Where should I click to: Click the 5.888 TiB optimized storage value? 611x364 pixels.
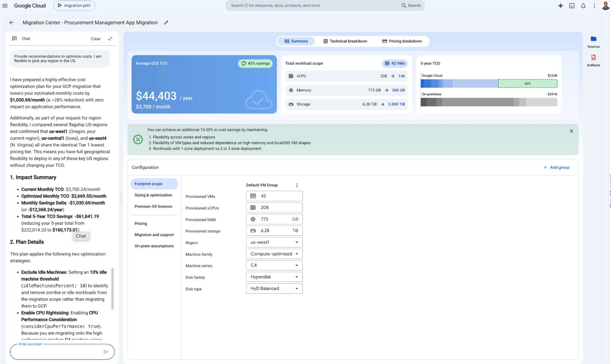click(x=396, y=104)
